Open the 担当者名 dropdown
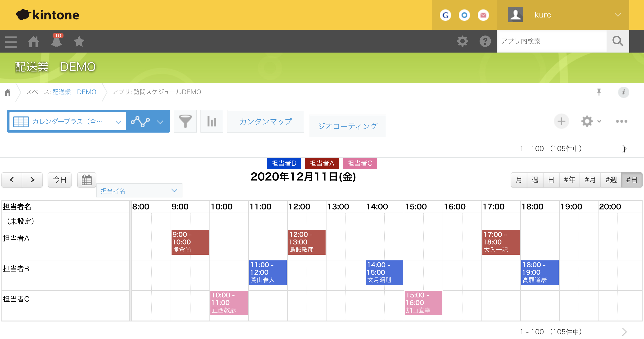Screen dimensions: 644x339 (x=139, y=191)
